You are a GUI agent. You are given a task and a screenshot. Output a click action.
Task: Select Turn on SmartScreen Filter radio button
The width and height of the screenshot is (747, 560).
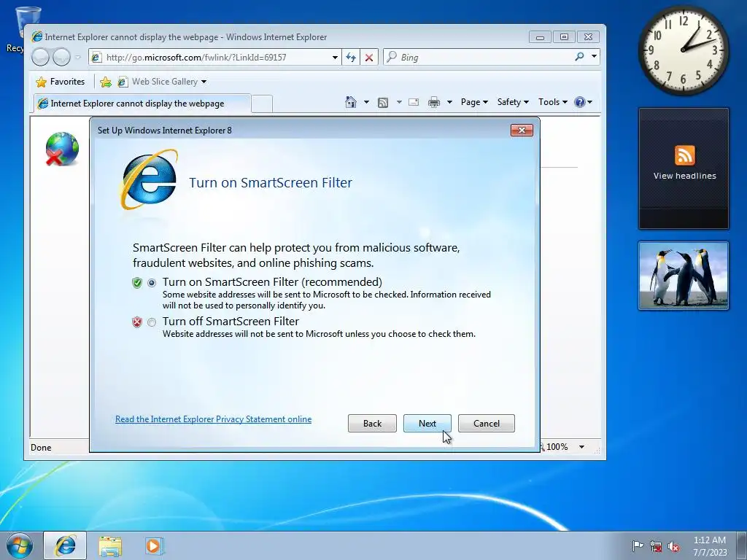[x=152, y=283]
